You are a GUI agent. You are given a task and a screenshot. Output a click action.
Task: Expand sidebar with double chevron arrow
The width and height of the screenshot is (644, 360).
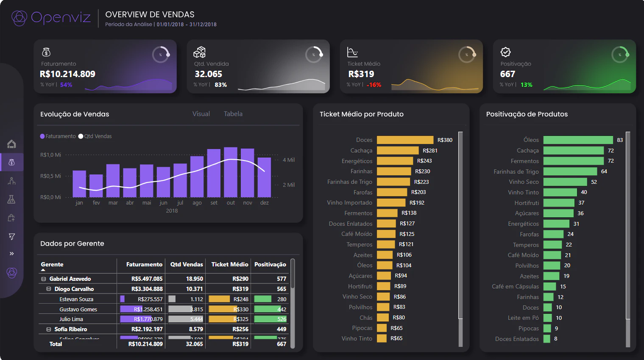(x=12, y=253)
